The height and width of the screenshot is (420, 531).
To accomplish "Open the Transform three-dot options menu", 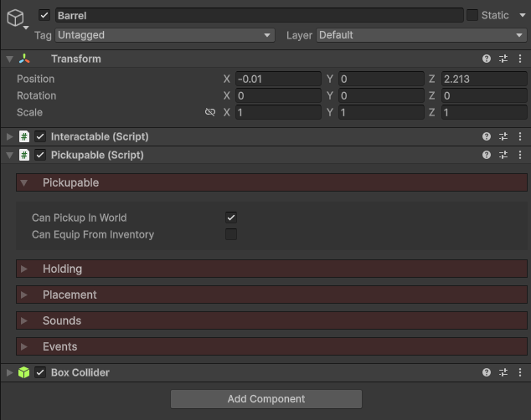I will (x=520, y=59).
